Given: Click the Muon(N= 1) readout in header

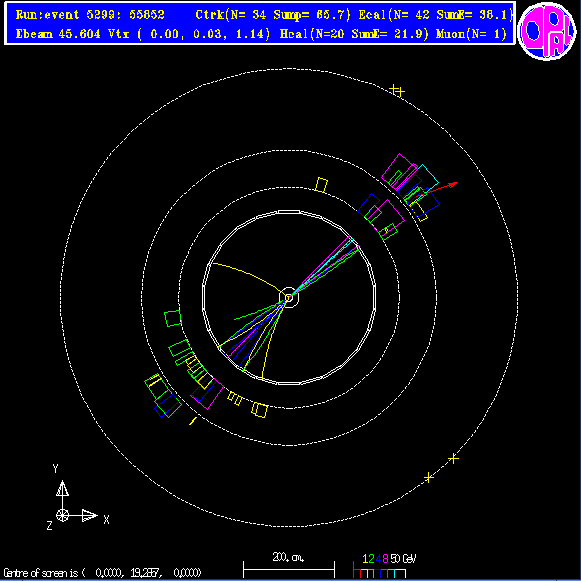Looking at the screenshot, I should [x=471, y=34].
